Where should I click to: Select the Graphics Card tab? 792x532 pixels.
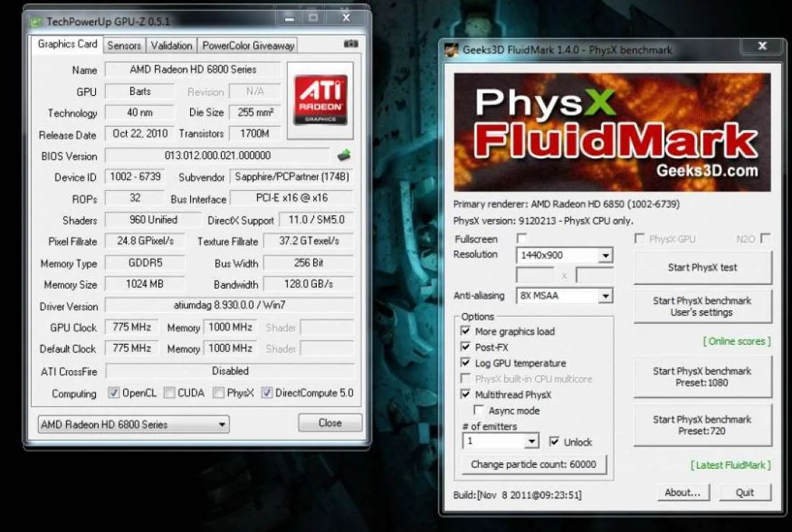pyautogui.click(x=67, y=44)
